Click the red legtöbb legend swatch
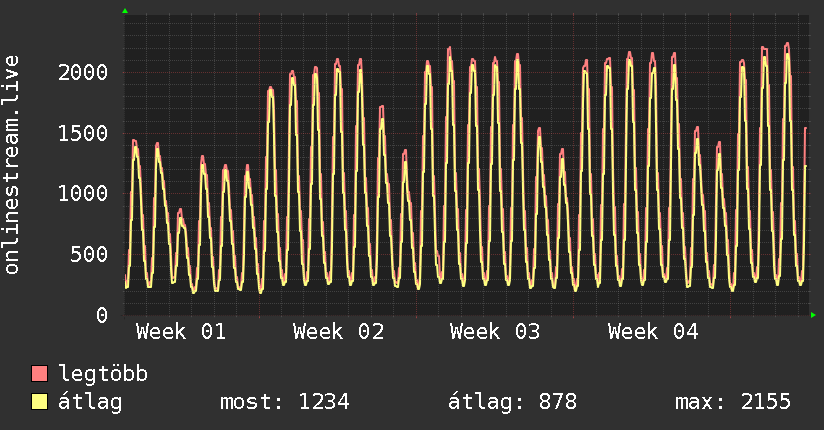This screenshot has width=824, height=430. 40,375
